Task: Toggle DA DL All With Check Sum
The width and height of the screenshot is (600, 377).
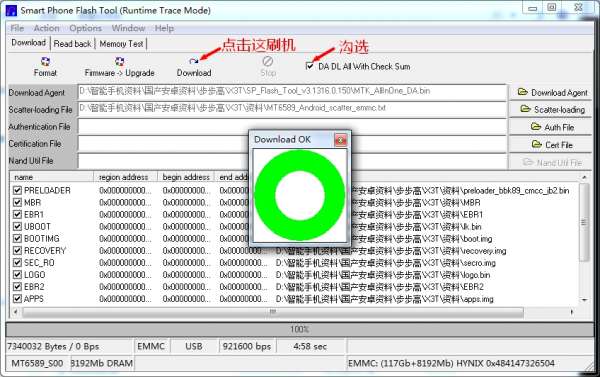Action: (x=310, y=66)
